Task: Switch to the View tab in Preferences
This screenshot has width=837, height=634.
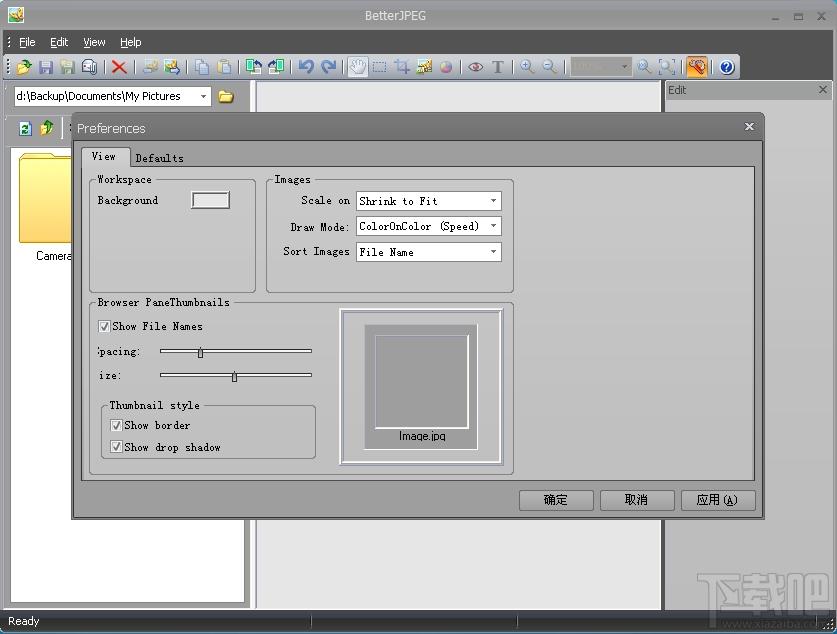Action: click(104, 156)
